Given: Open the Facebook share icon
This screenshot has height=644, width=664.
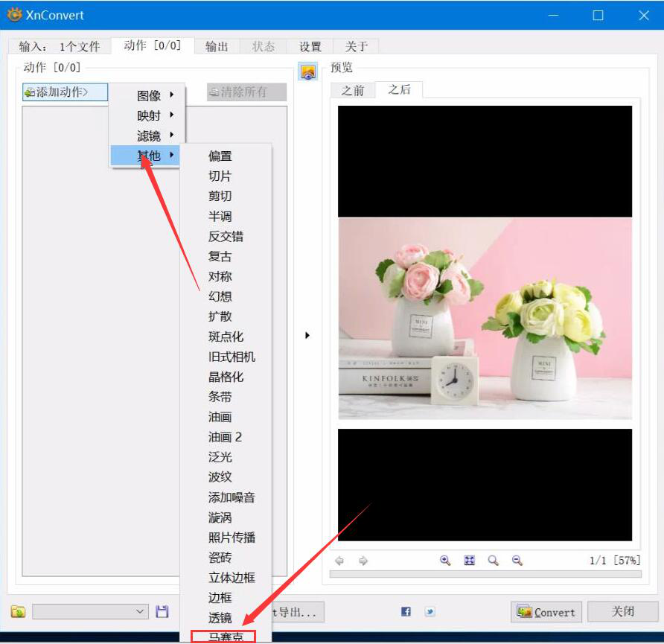Looking at the screenshot, I should tap(406, 611).
